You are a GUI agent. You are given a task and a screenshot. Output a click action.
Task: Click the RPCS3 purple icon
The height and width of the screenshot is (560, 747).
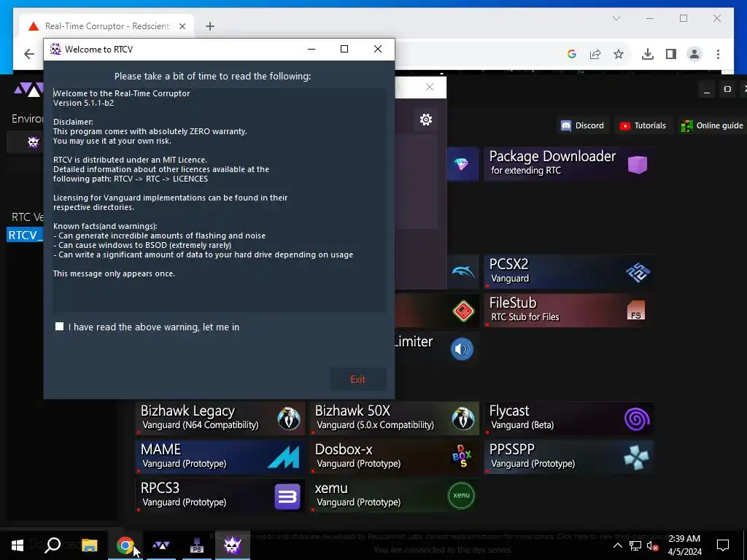point(287,496)
